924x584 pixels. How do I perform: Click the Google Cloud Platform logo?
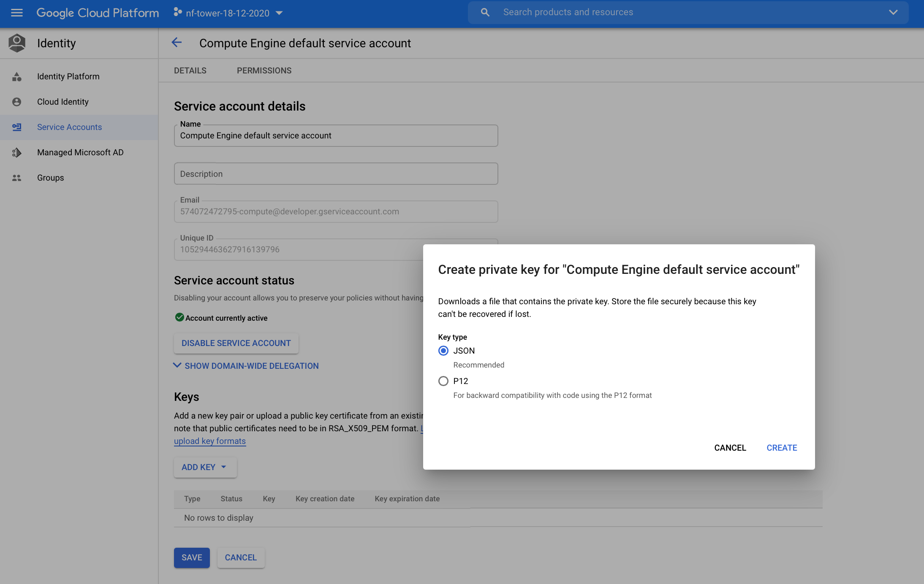(98, 13)
